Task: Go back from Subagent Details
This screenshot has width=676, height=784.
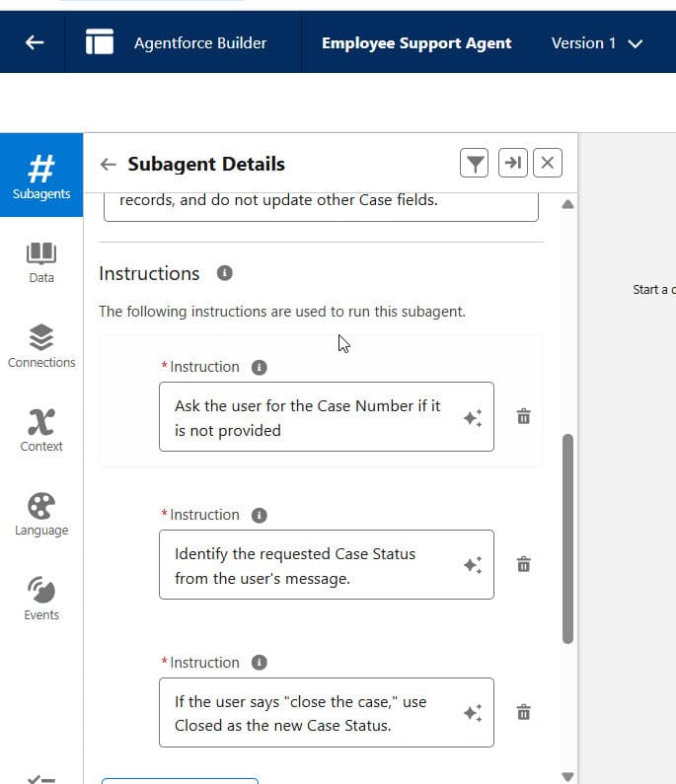Action: (108, 164)
